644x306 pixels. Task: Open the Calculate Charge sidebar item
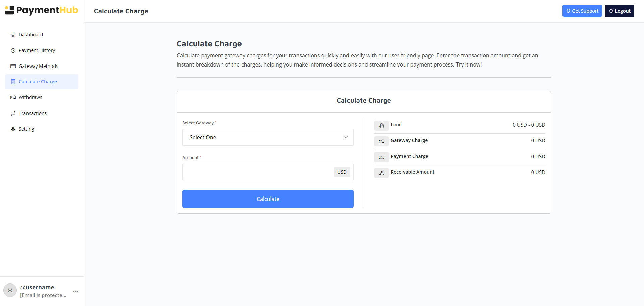(x=37, y=81)
